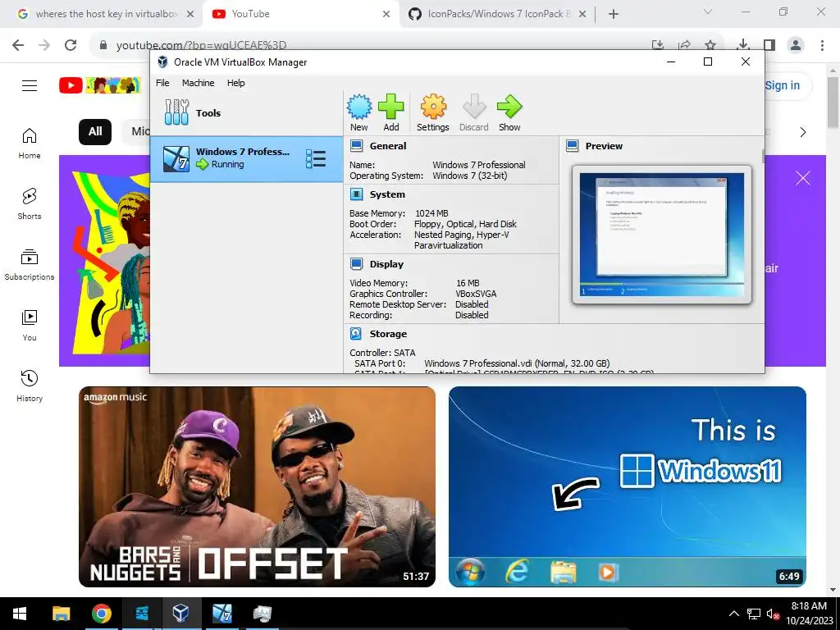
Task: Click Chrome icon on taskbar
Action: pos(101,614)
